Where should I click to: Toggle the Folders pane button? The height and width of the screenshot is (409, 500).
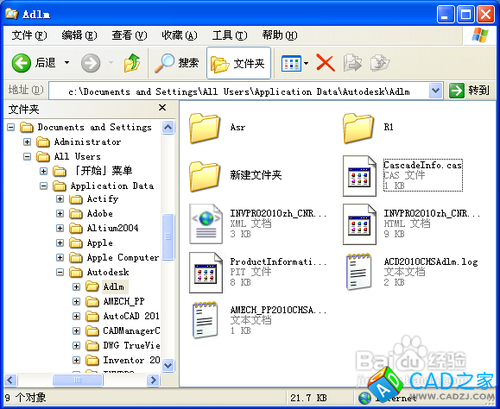(x=239, y=63)
